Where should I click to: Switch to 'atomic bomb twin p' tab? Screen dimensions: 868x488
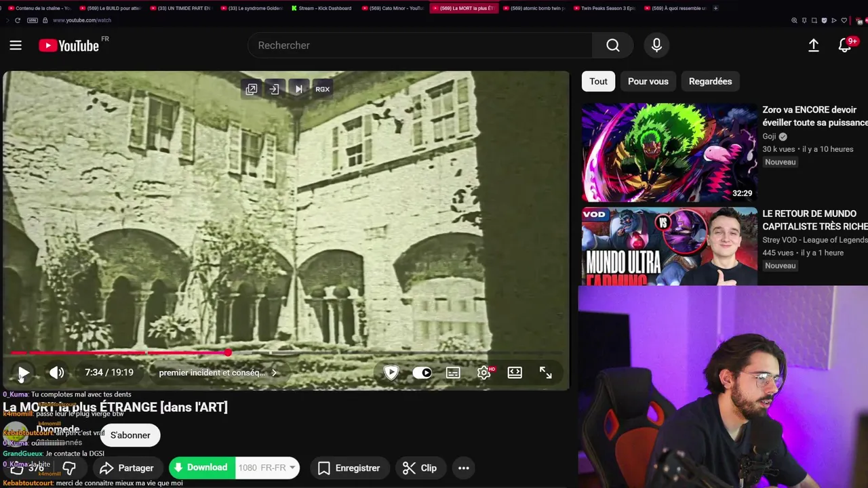tap(534, 8)
